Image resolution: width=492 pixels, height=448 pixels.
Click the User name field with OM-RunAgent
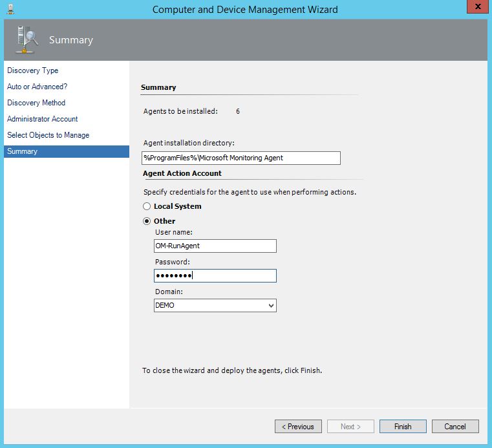tap(215, 246)
